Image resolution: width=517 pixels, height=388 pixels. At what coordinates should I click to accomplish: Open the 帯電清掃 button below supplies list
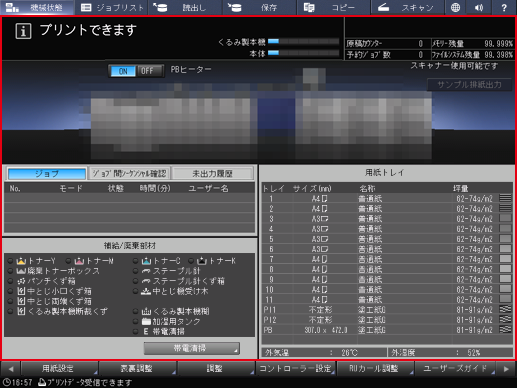[x=192, y=349]
